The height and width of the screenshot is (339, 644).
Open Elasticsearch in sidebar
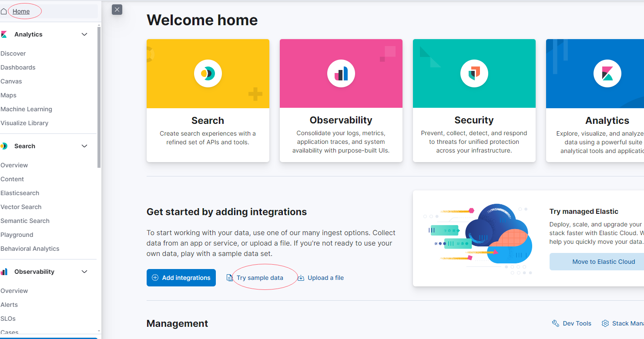(20, 193)
